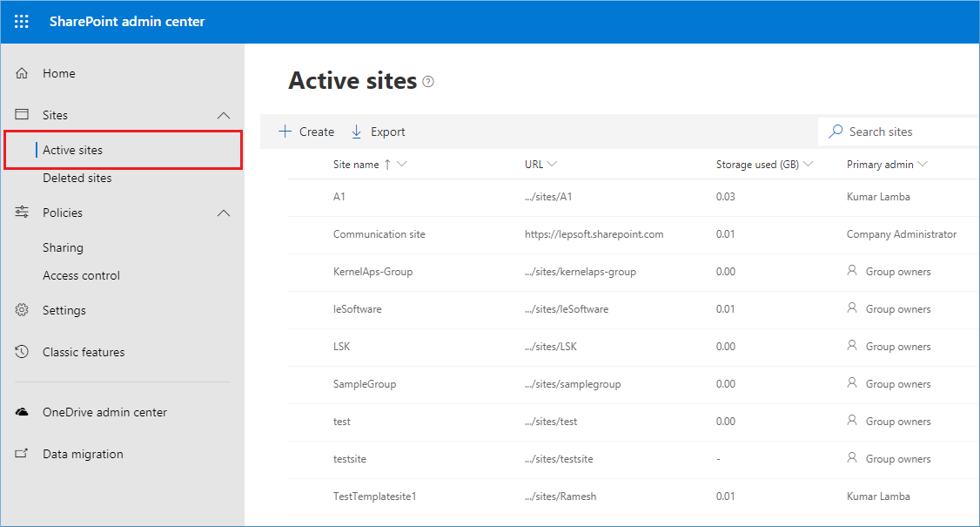Click the Create button
This screenshot has width=980, height=527.
pyautogui.click(x=306, y=132)
